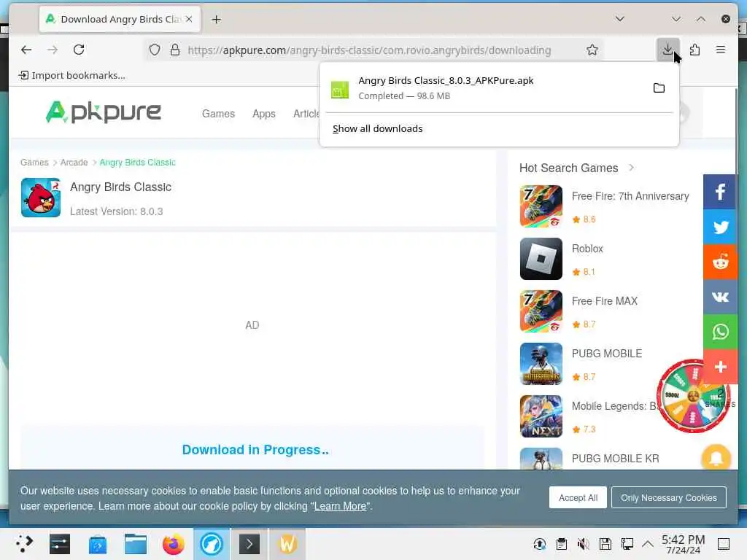Image resolution: width=747 pixels, height=560 pixels.
Task: Spin the lucky wheel widget
Action: (x=693, y=396)
